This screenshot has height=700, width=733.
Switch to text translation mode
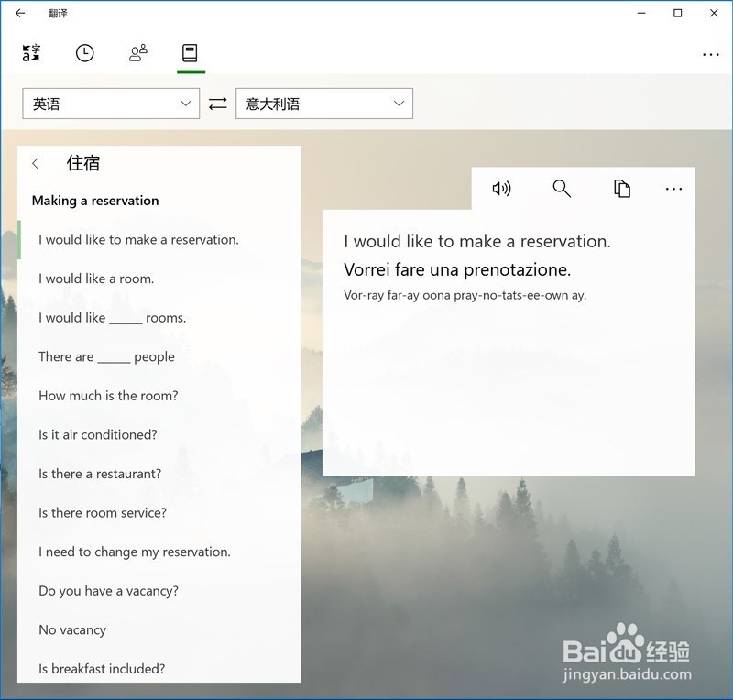pyautogui.click(x=30, y=54)
